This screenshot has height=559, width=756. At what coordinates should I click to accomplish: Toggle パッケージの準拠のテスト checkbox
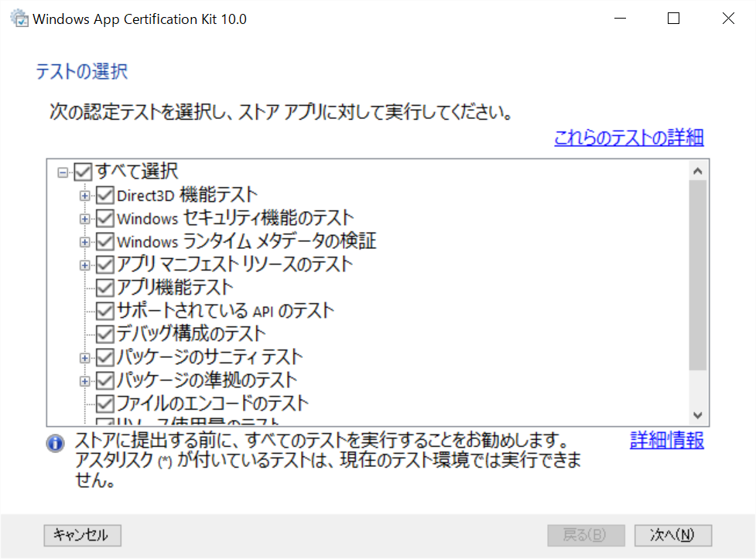coord(104,380)
